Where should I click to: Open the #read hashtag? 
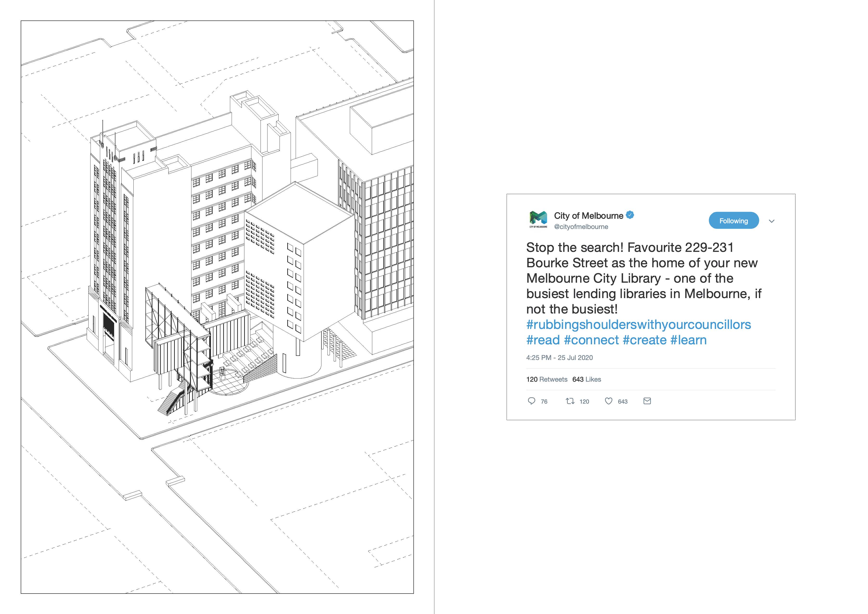tap(543, 340)
